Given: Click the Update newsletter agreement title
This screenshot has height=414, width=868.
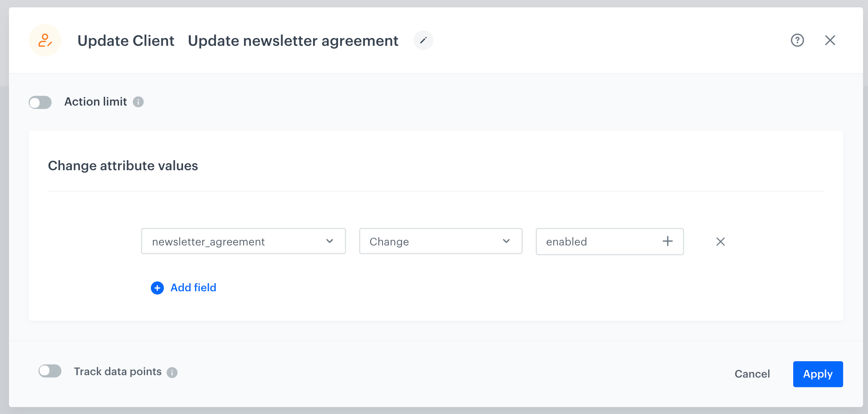Looking at the screenshot, I should point(293,40).
